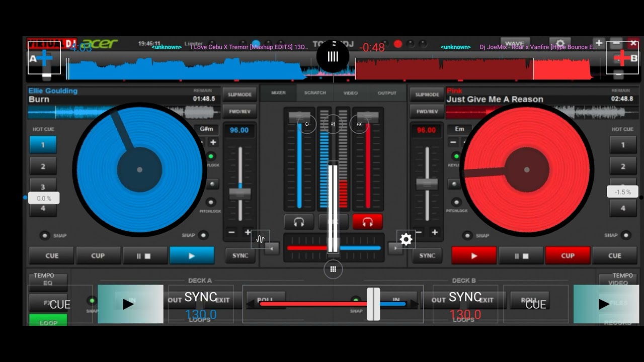Screen dimensions: 644x362
Task: Tap the red record indicator in top bar
Action: pyautogui.click(x=398, y=44)
